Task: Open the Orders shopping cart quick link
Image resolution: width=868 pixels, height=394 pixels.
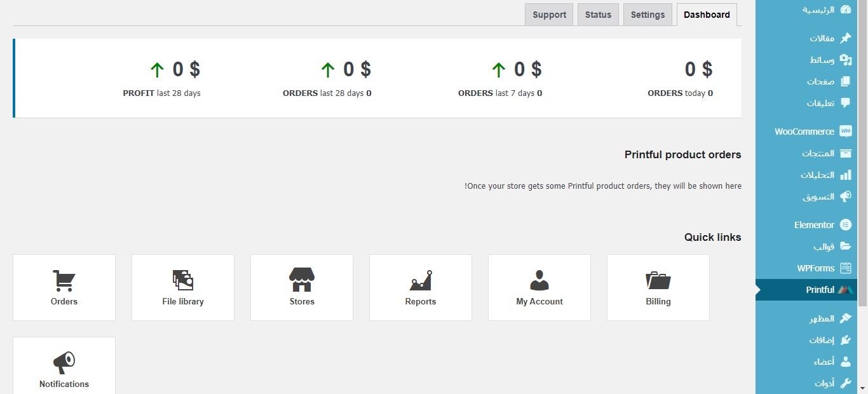Action: tap(64, 280)
